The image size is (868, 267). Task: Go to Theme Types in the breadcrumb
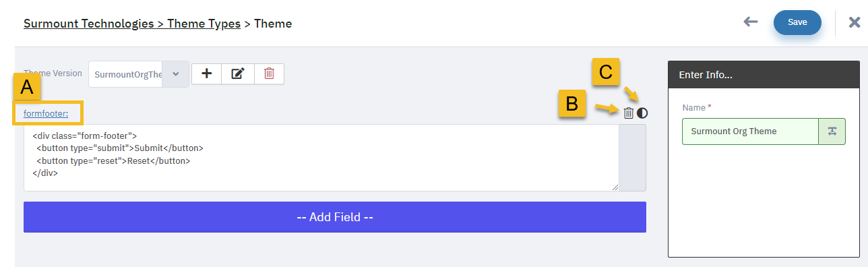pyautogui.click(x=204, y=24)
